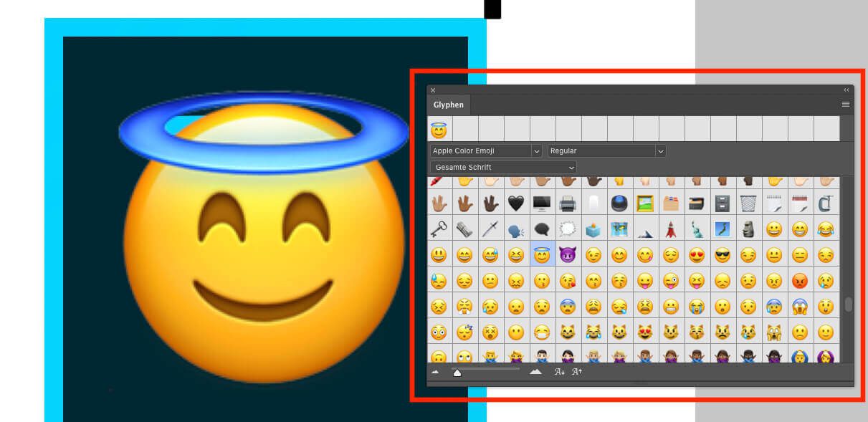Image resolution: width=868 pixels, height=422 pixels.
Task: Select the file cabinet glyph
Action: click(x=722, y=204)
